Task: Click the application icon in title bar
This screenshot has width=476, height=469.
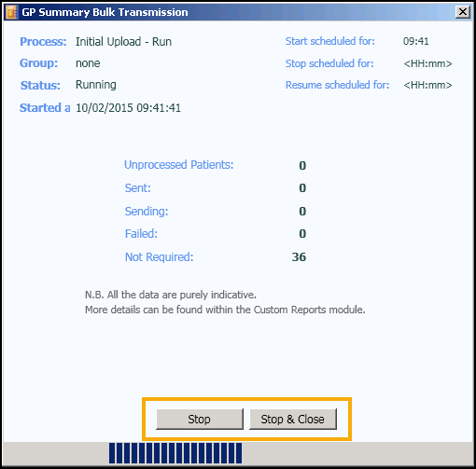Action: (11, 12)
